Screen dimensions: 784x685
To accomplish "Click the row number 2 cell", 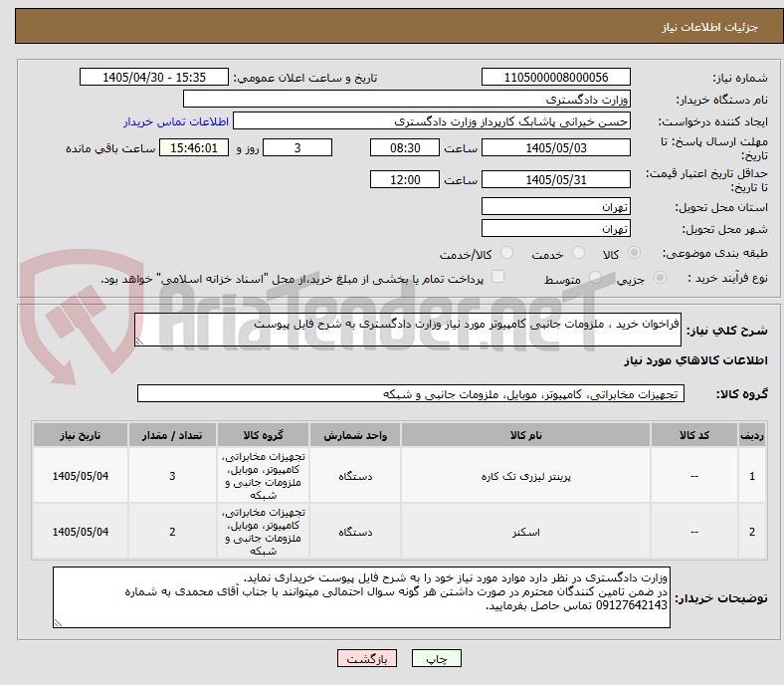I will (751, 532).
